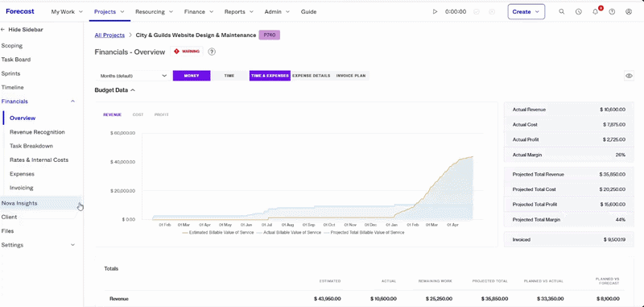The height and width of the screenshot is (307, 644).
Task: Expand the Settings sidebar item
Action: tap(38, 245)
